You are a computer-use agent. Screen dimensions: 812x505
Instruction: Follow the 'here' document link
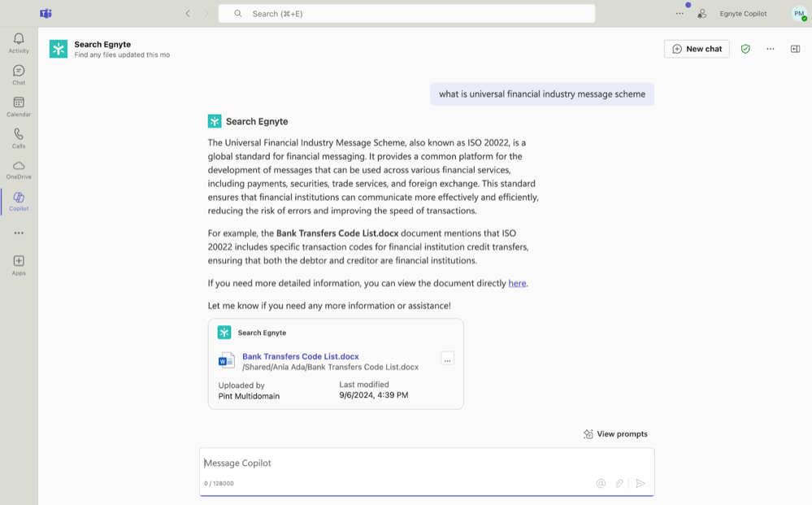pyautogui.click(x=517, y=283)
